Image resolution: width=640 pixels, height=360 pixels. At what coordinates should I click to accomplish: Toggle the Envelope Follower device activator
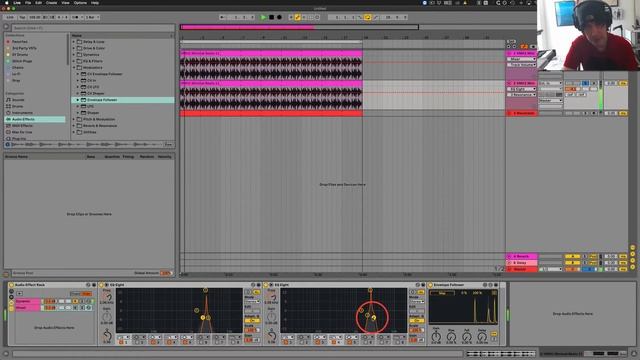click(x=430, y=285)
